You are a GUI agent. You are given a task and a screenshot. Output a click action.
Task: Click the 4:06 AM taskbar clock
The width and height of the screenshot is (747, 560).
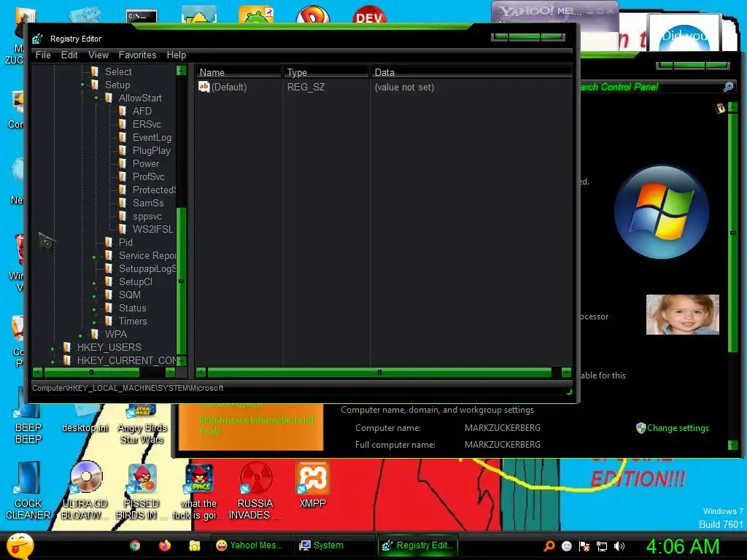[x=682, y=546]
